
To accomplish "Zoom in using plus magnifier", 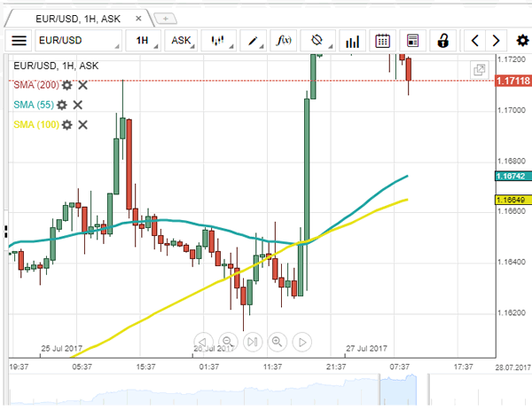I will [278, 342].
